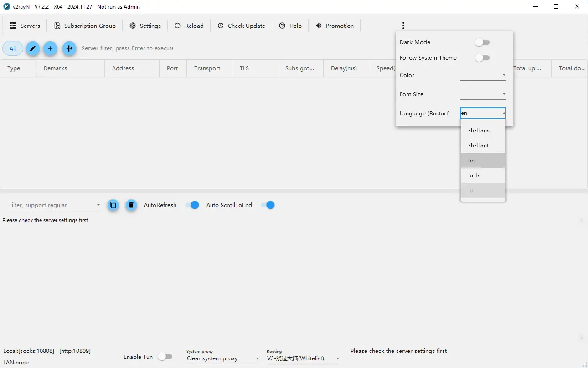Sort by the Port column header
The width and height of the screenshot is (588, 368).
pyautogui.click(x=173, y=68)
